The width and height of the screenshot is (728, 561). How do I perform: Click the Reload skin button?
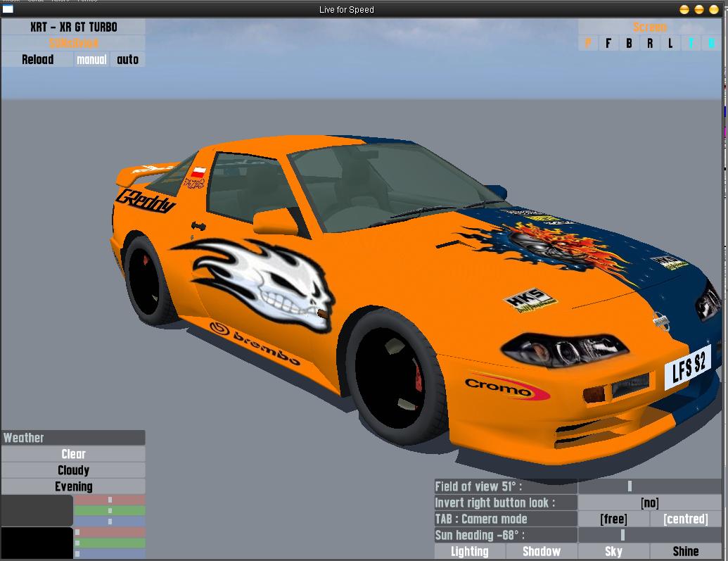[37, 60]
